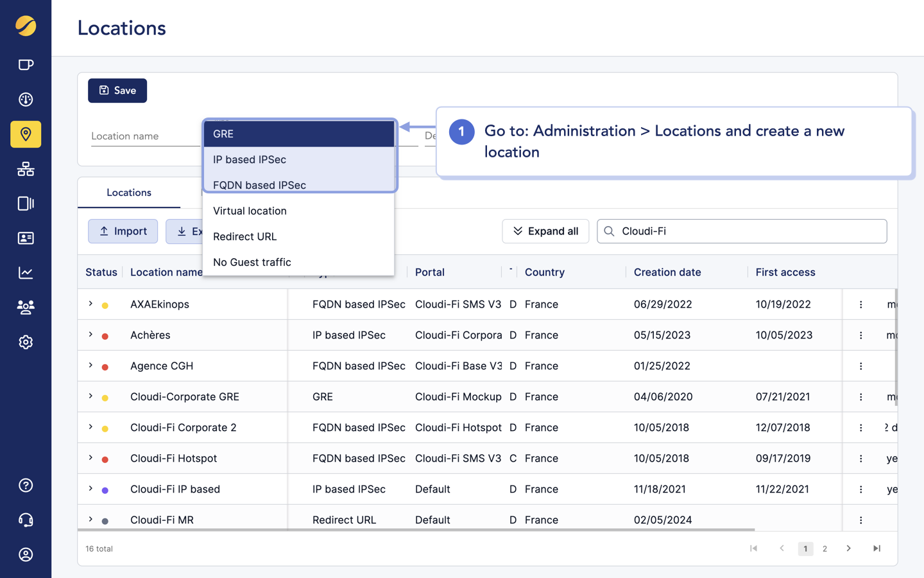Screen dimensions: 924x578
Task: Open the support headset icon
Action: coord(26,520)
